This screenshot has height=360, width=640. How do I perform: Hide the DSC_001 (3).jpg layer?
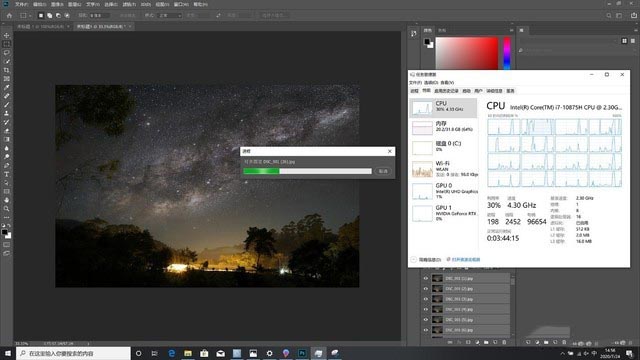426,299
